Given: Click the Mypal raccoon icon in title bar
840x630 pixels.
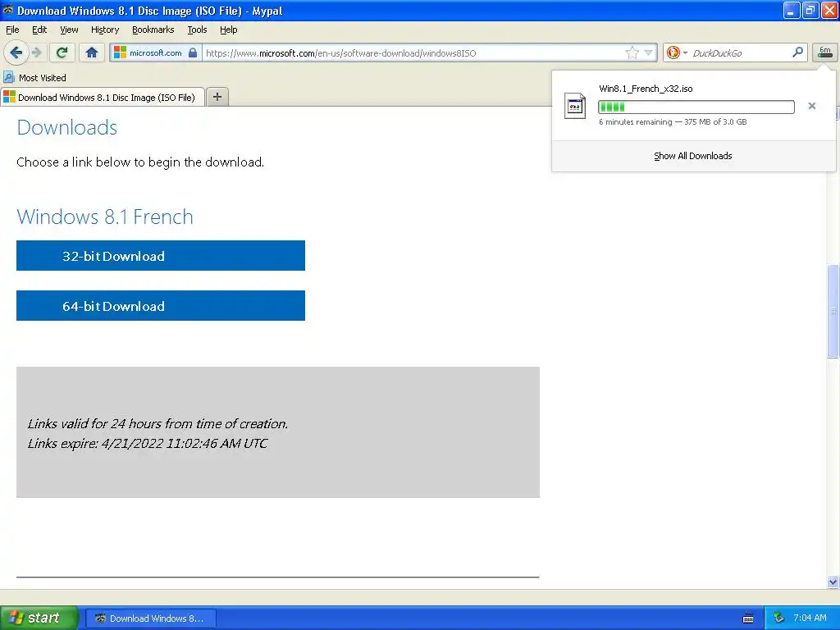Looking at the screenshot, I should [7, 10].
